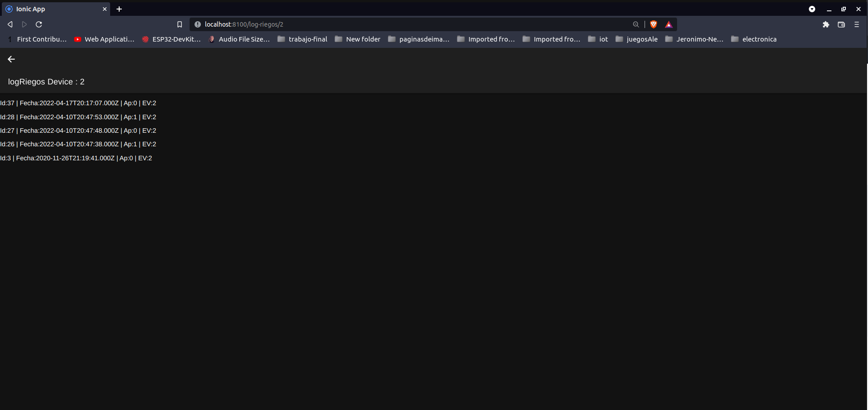Viewport: 868px width, 410px height.
Task: Reload the current page
Action: click(39, 24)
